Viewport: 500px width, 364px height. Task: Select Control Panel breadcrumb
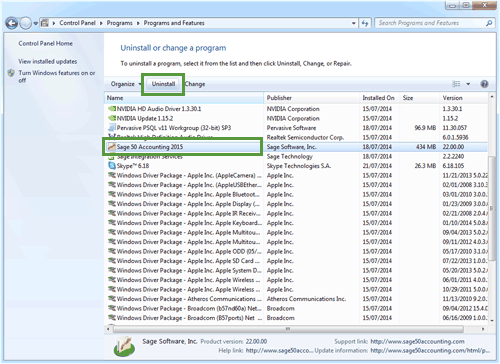(77, 23)
